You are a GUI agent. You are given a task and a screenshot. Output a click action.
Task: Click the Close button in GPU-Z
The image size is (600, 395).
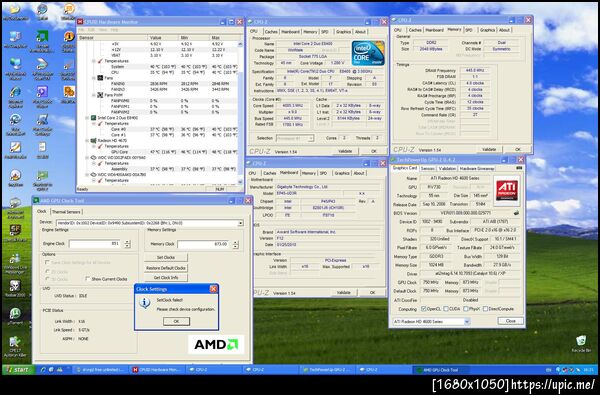510,321
